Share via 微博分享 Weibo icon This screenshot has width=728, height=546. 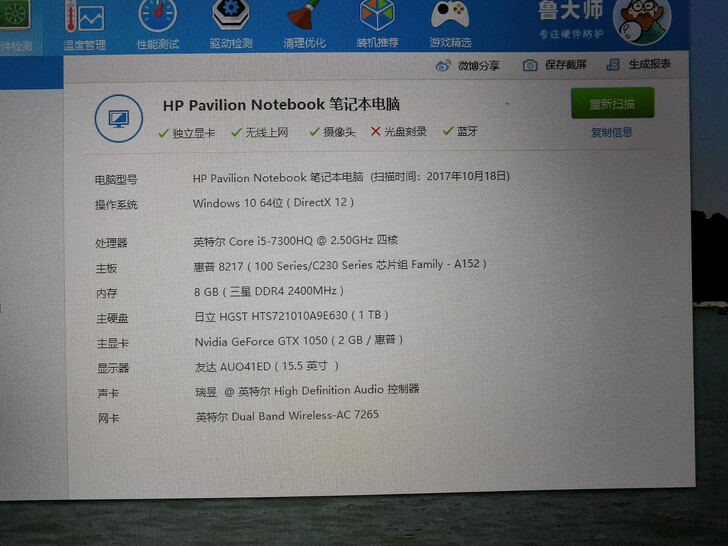coord(467,66)
